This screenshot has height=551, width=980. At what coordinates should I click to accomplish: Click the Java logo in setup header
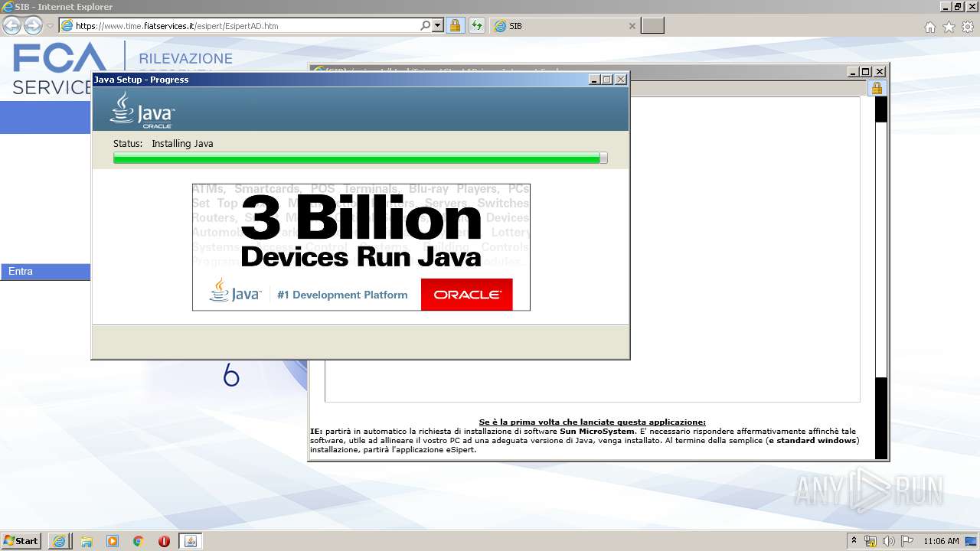[142, 109]
